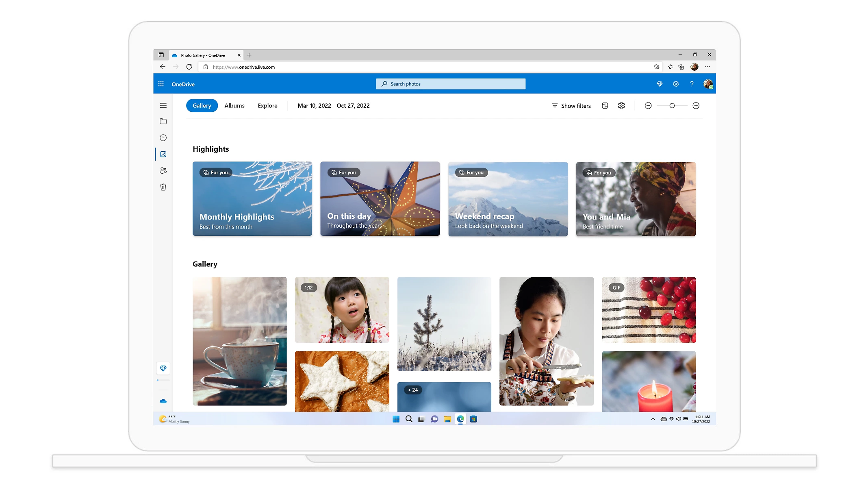The height and width of the screenshot is (488, 868).
Task: Expand the +24 more photos tile
Action: coord(444,396)
